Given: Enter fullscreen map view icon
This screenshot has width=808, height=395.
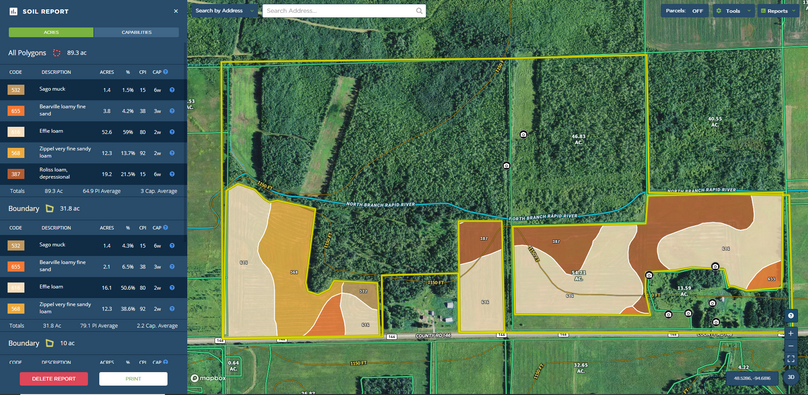Looking at the screenshot, I should point(790,358).
